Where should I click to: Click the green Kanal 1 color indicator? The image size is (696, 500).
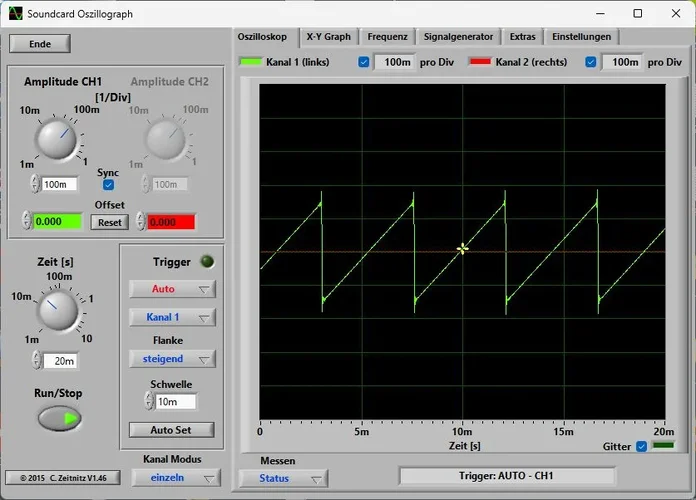click(249, 62)
